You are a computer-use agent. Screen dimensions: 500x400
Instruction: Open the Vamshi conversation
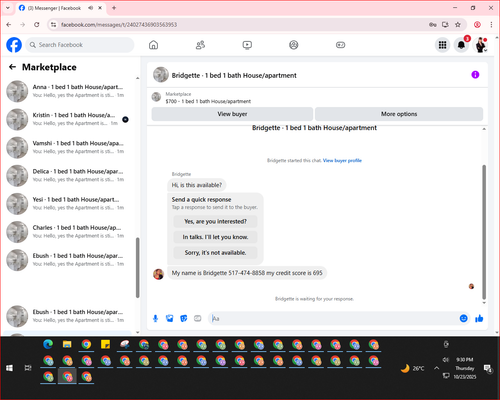point(68,147)
